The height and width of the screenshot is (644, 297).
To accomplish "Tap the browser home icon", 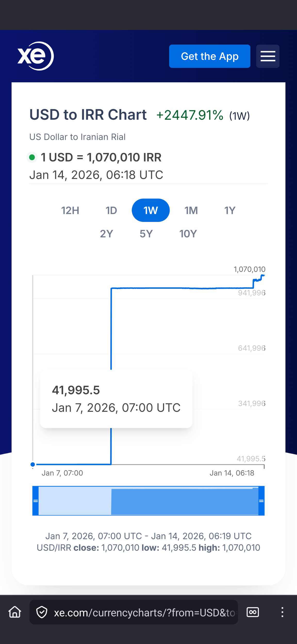I will tap(15, 612).
